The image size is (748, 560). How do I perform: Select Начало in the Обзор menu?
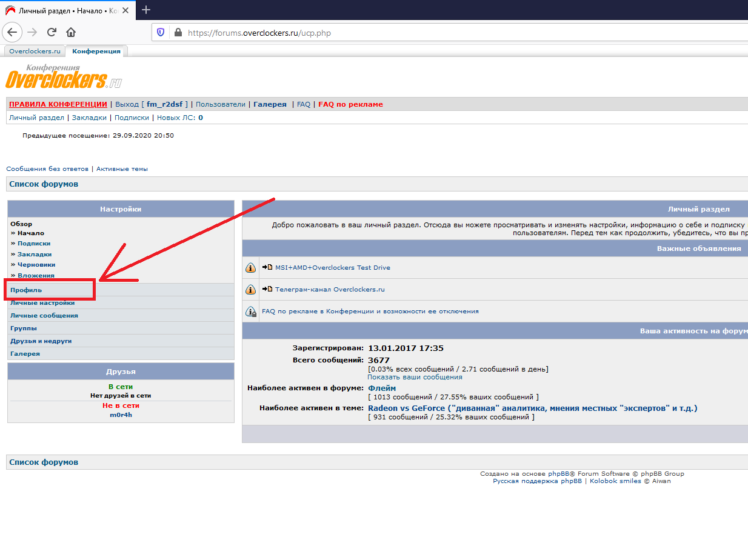tap(30, 233)
